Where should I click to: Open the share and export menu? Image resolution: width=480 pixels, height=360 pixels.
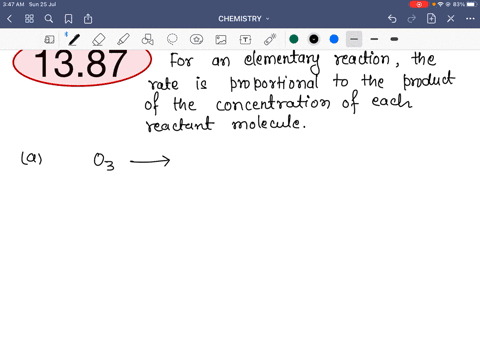88,19
